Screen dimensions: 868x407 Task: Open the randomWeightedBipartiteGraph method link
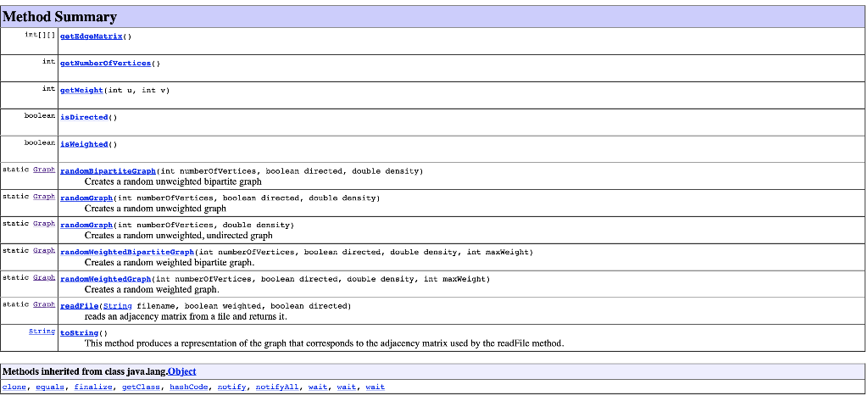point(127,252)
